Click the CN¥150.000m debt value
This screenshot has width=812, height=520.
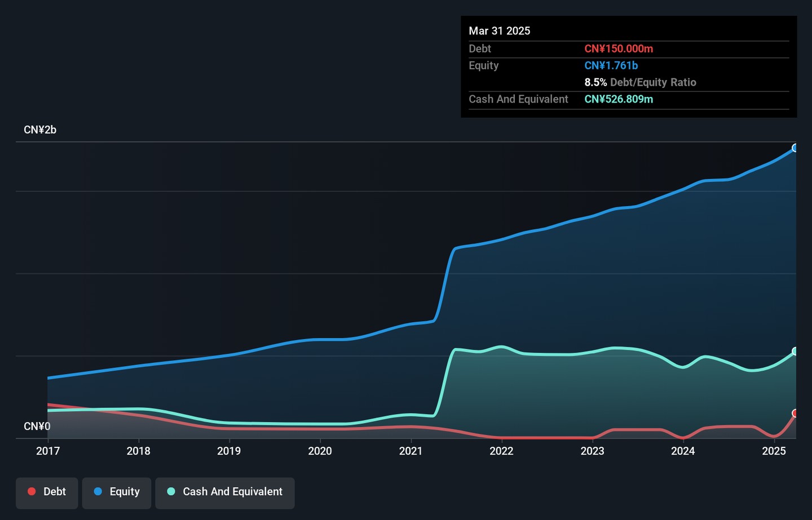click(x=619, y=49)
